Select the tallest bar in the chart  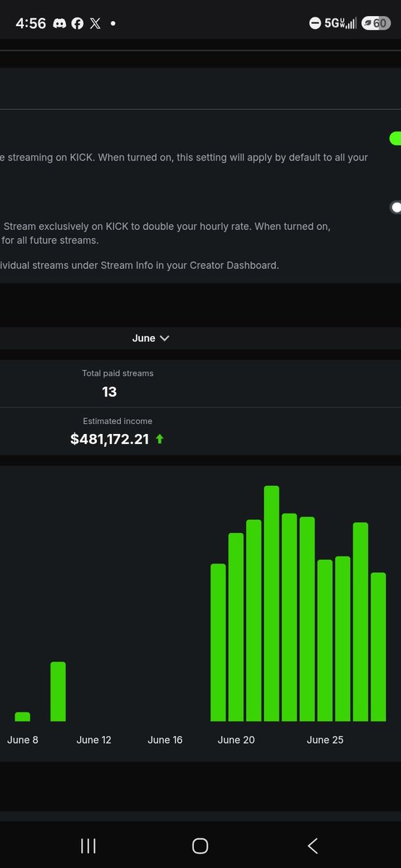click(271, 603)
